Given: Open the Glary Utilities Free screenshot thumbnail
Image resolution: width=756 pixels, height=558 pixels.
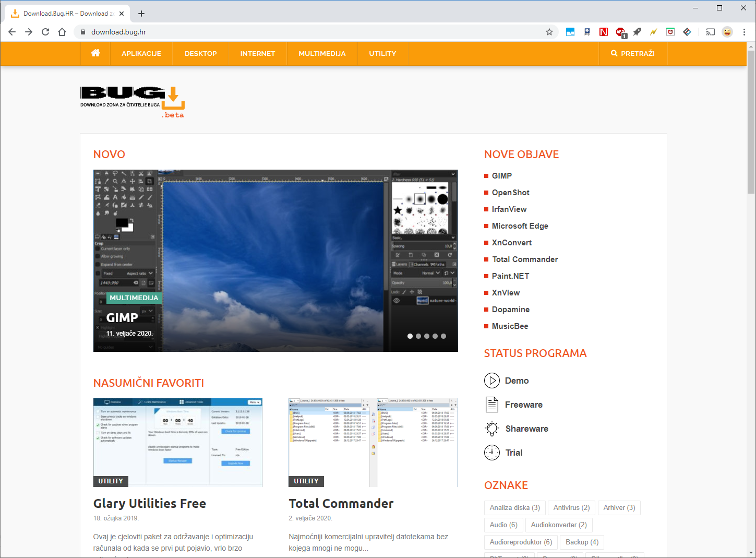Looking at the screenshot, I should [178, 443].
